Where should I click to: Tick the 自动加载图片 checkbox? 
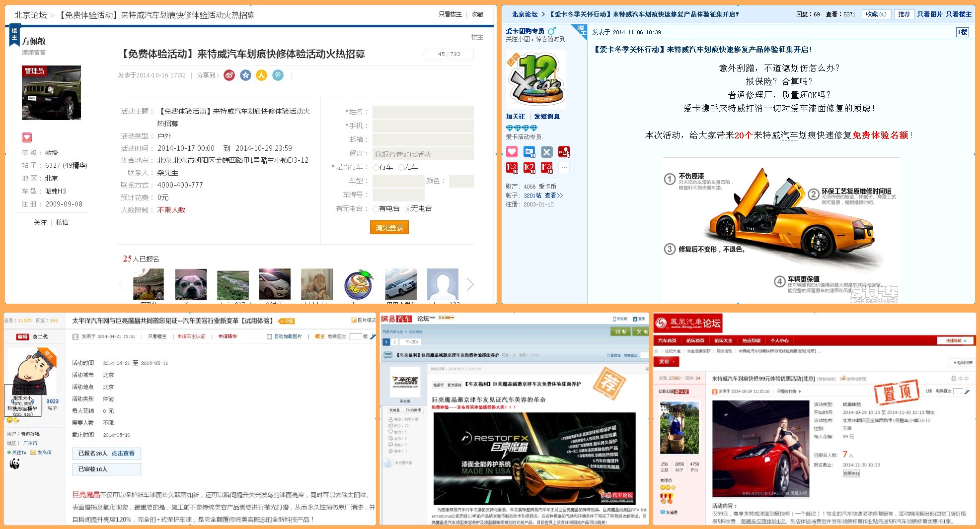(270, 336)
